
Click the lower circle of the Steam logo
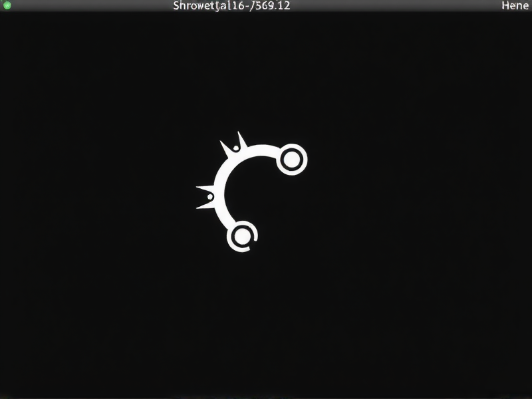click(x=243, y=236)
